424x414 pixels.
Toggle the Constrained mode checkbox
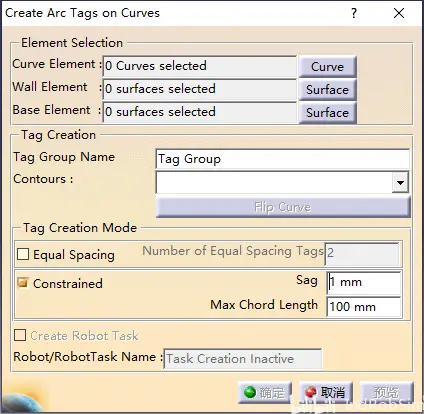coord(23,283)
